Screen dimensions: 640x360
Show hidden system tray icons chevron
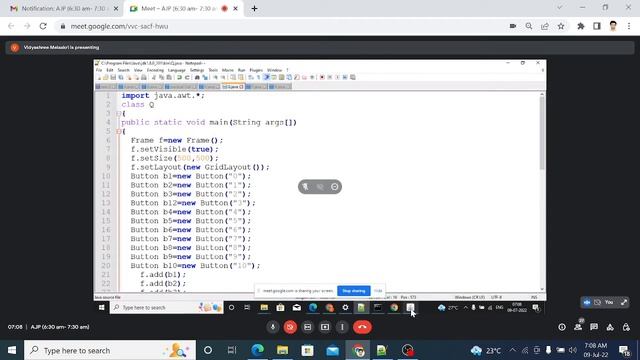pyautogui.click(x=513, y=350)
